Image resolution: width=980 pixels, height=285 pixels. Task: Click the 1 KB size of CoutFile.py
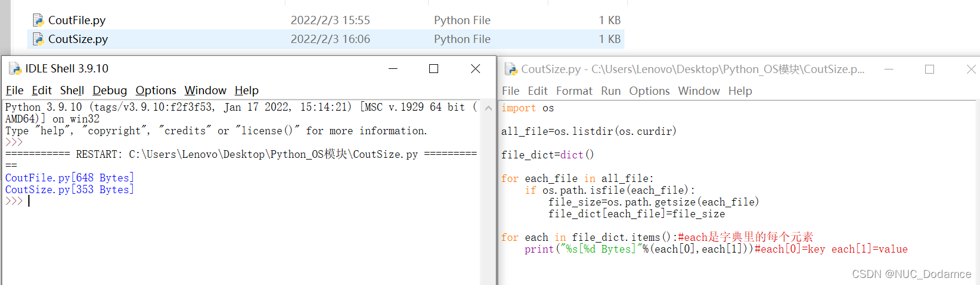[x=610, y=20]
